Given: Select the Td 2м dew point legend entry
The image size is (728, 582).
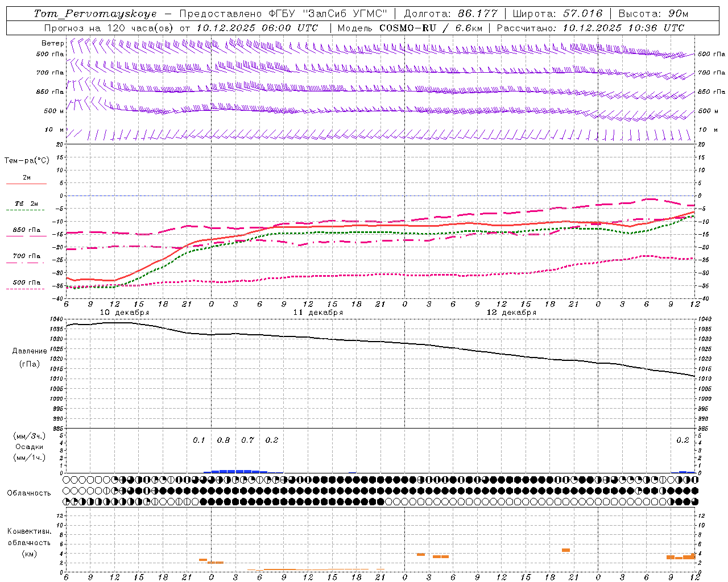Looking at the screenshot, I should point(27,203).
